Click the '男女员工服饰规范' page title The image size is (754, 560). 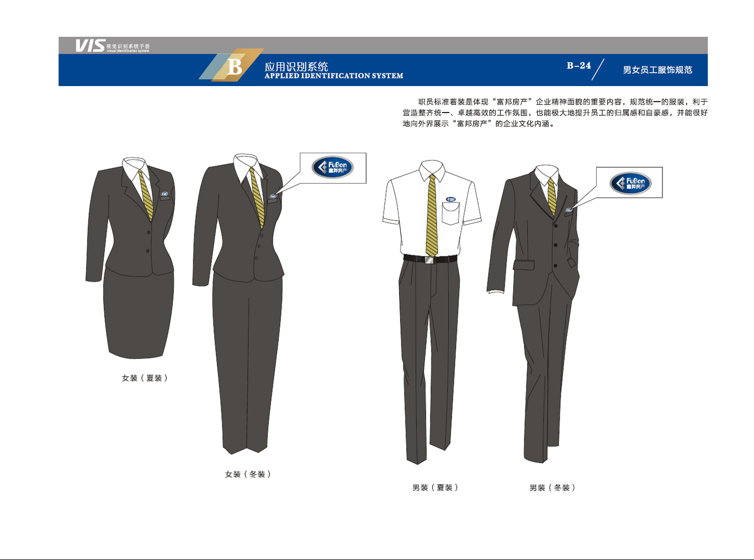coord(657,70)
